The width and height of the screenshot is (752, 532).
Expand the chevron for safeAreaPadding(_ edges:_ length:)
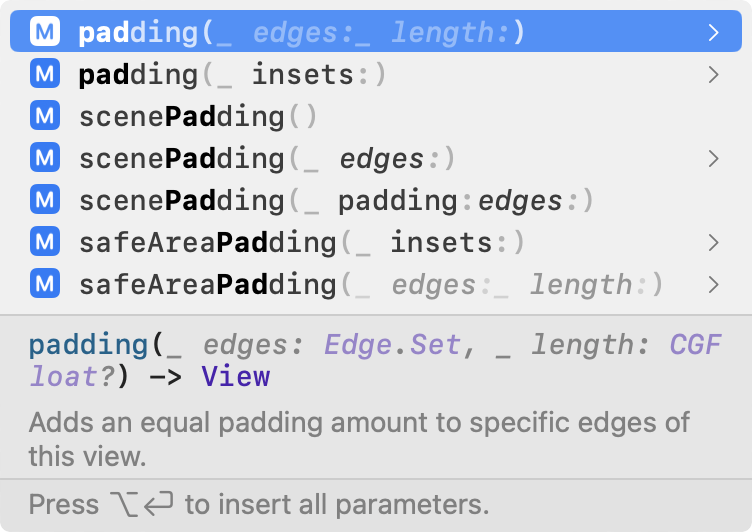point(713,285)
